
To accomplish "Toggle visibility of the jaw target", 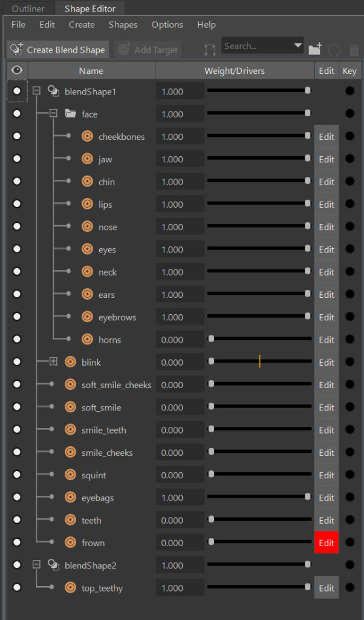I will click(17, 159).
